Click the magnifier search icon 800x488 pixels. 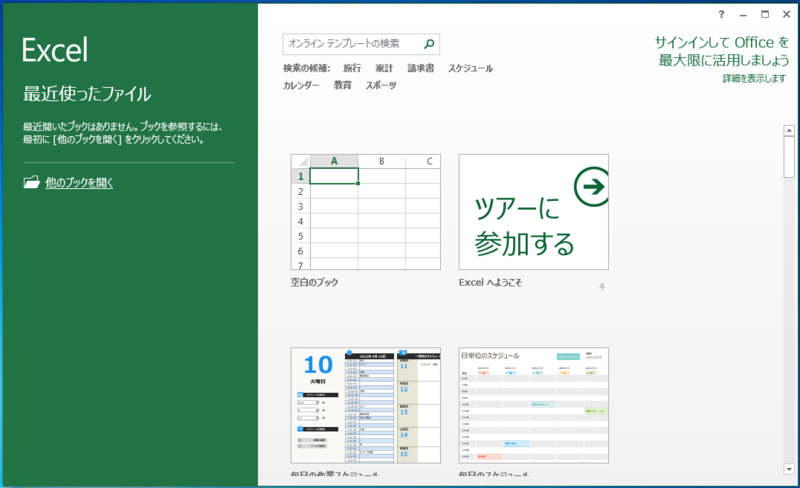(x=429, y=44)
